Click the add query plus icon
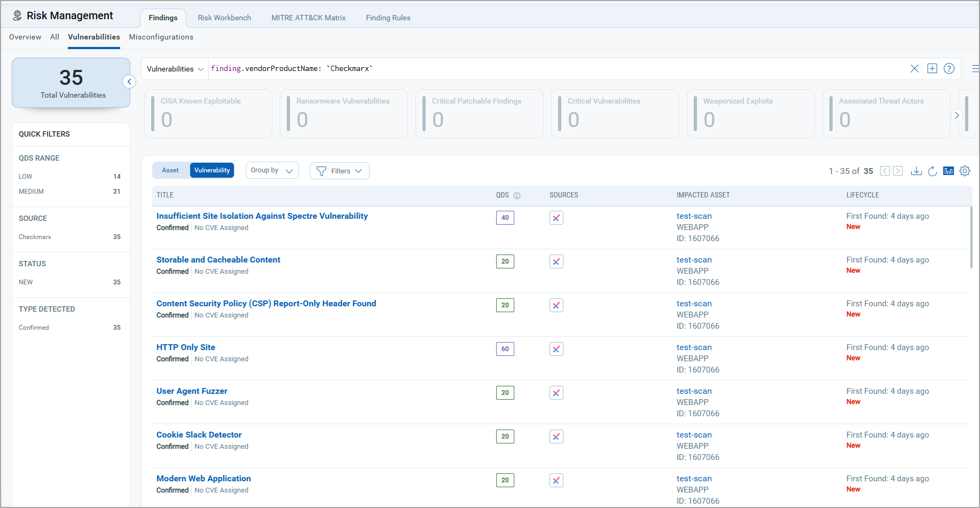Viewport: 980px width, 508px height. 932,69
